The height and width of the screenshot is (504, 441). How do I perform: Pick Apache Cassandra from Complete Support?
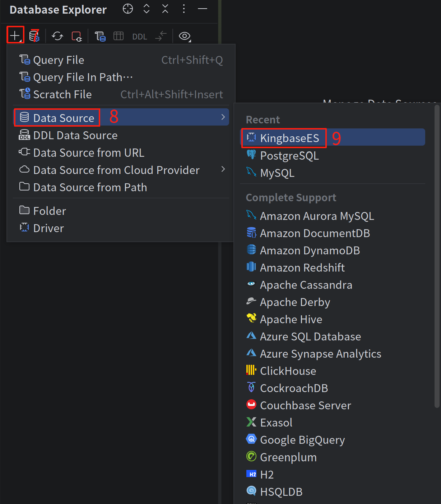point(306,285)
